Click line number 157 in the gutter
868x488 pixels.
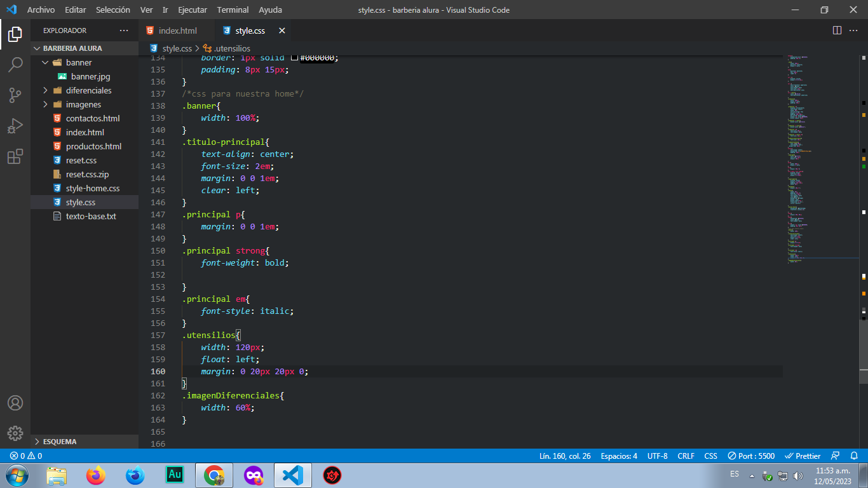click(x=158, y=335)
